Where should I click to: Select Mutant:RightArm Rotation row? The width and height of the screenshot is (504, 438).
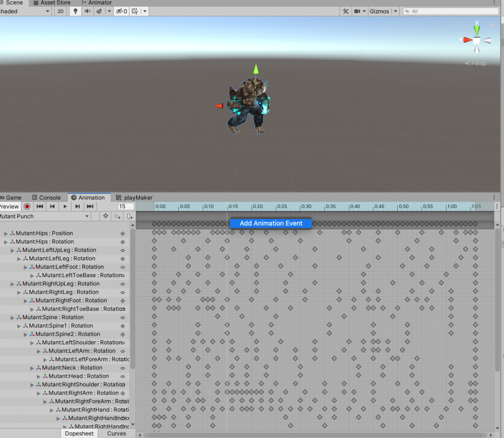coord(65,393)
